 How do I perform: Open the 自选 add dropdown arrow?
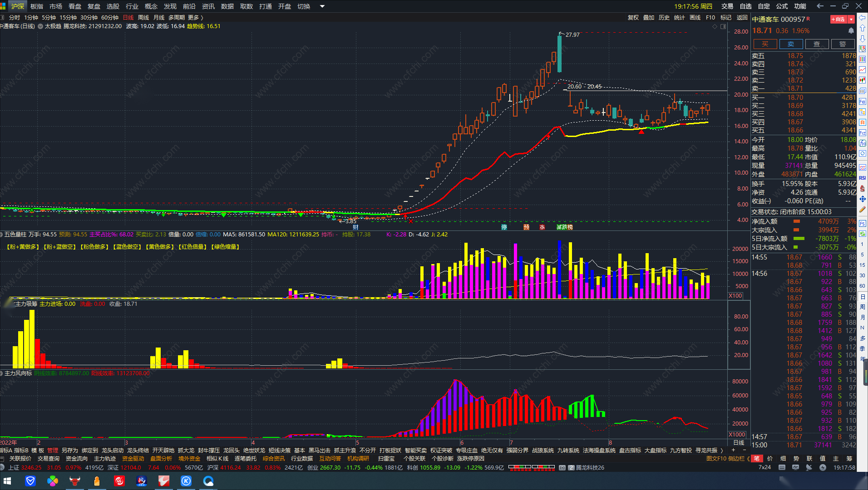pos(851,19)
